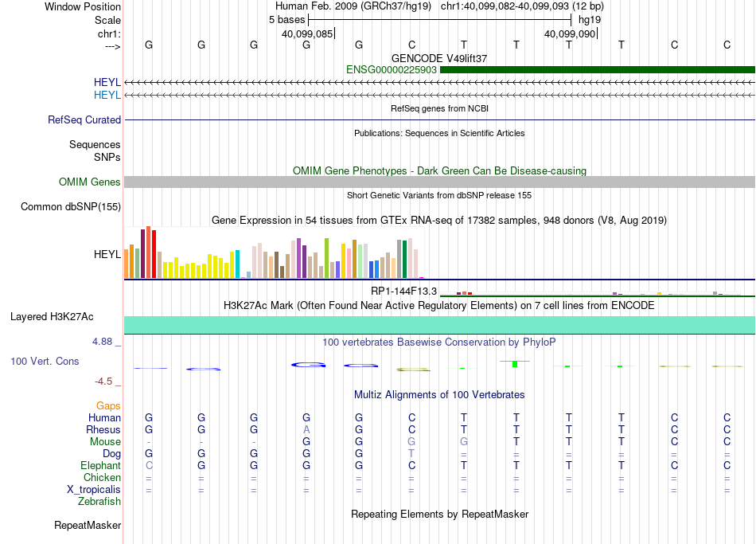This screenshot has width=756, height=544.
Task: Click the -4.5 PhyloP lower scale value
Action: tap(103, 382)
